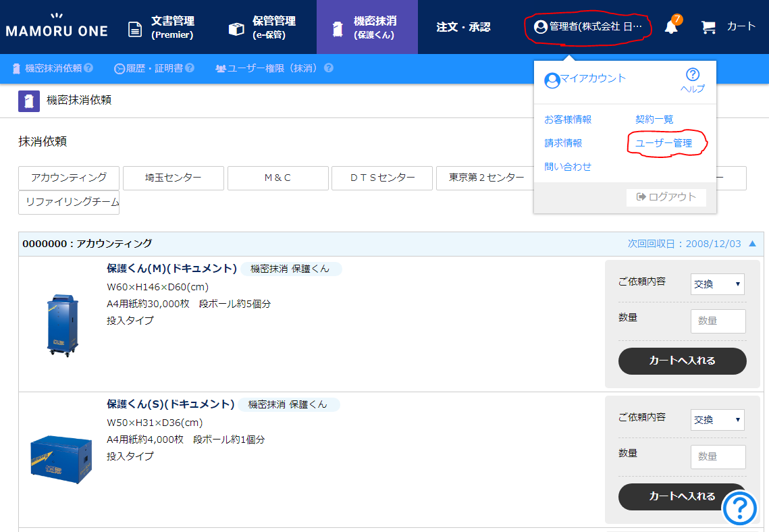
Task: Open ユーザー権限（抹消） submenu item
Action: coord(269,69)
